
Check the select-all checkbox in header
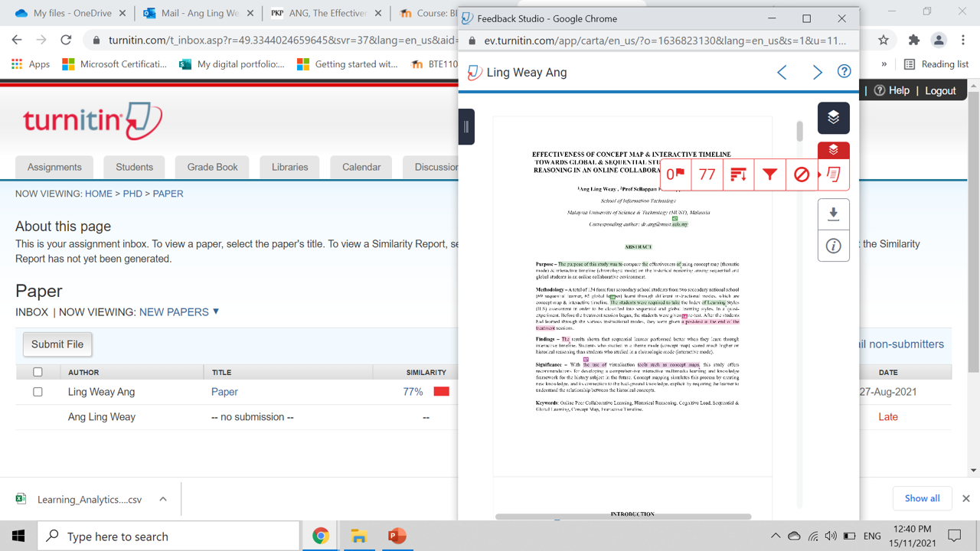pos(38,372)
